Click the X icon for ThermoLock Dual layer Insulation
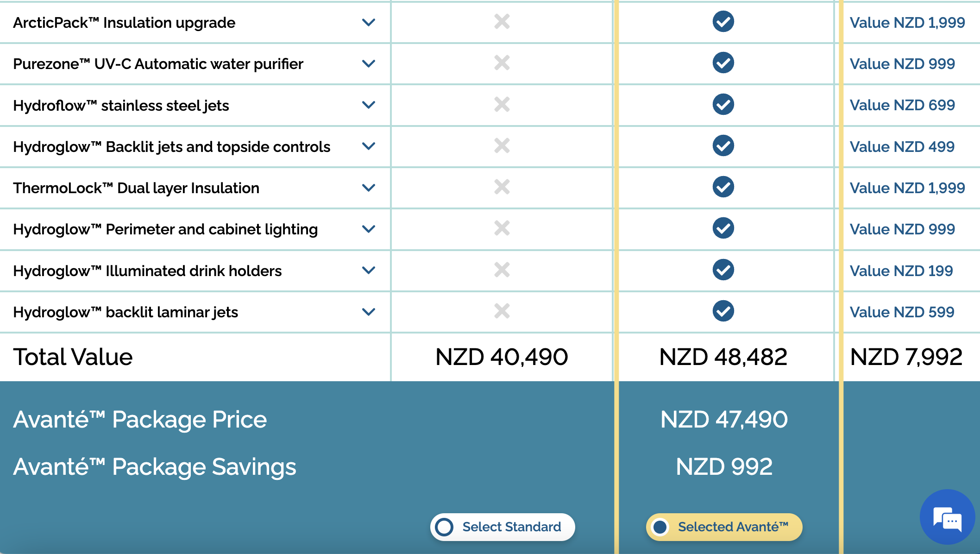The height and width of the screenshot is (554, 980). (x=502, y=188)
